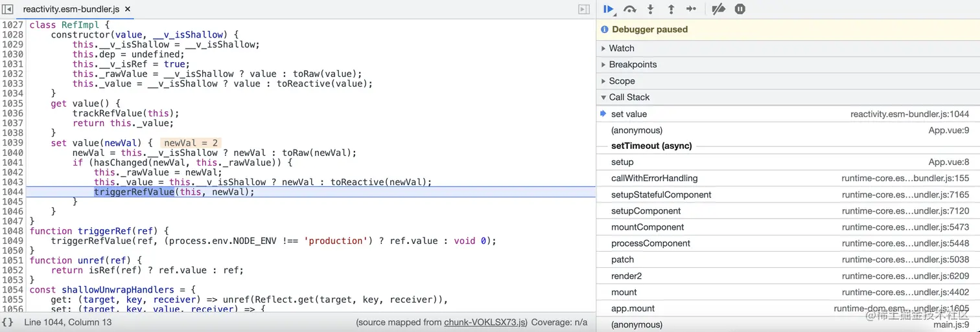The width and height of the screenshot is (980, 332).
Task: Click the 'Coverage: n/a' status text
Action: [x=559, y=322]
